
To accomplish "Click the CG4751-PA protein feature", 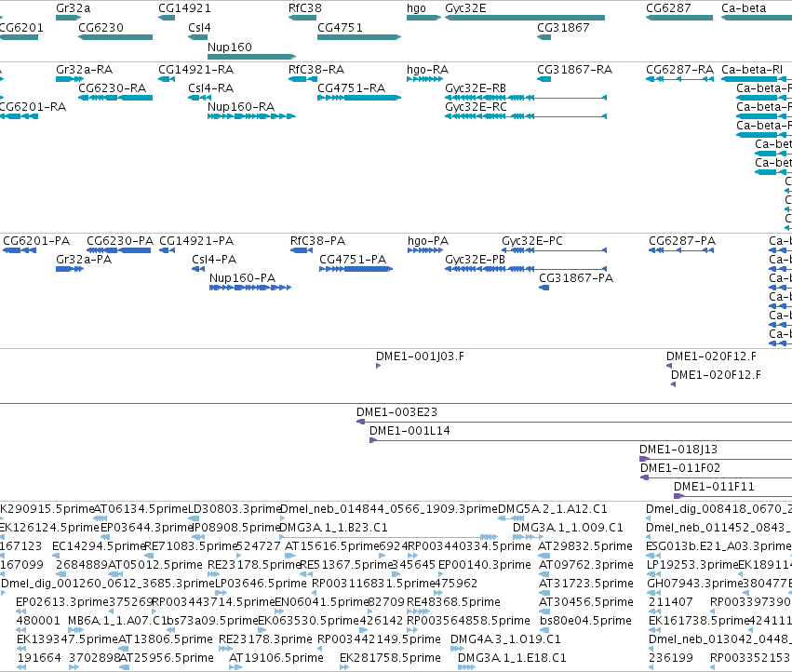I will [x=356, y=269].
